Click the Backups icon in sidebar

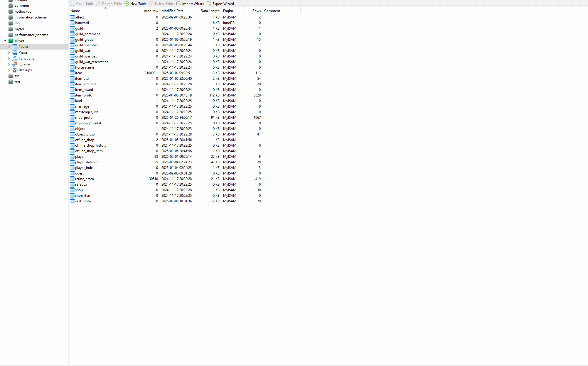(14, 70)
